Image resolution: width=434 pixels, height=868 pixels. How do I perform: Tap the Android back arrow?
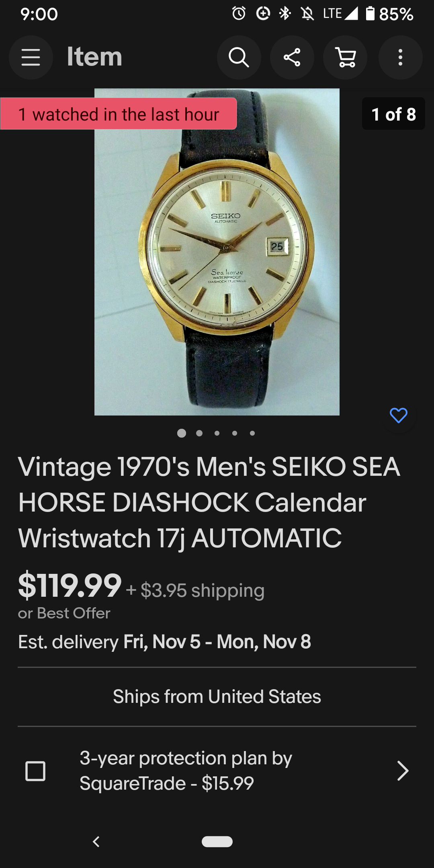pos(96,841)
